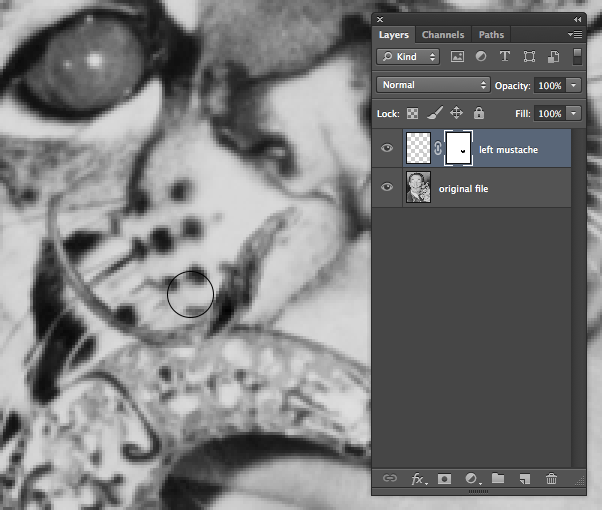
Task: Hide the original file layer
Action: [x=388, y=188]
